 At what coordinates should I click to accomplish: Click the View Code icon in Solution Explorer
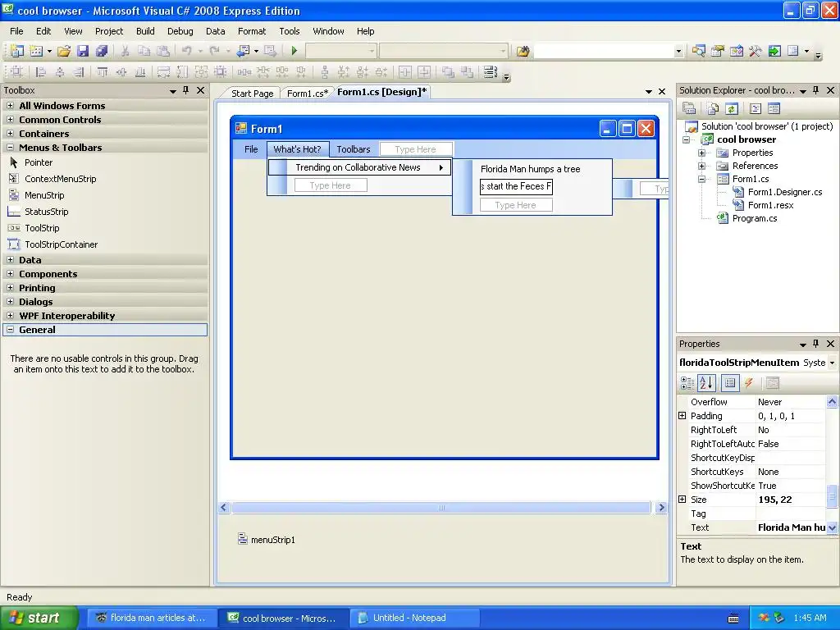click(x=756, y=109)
